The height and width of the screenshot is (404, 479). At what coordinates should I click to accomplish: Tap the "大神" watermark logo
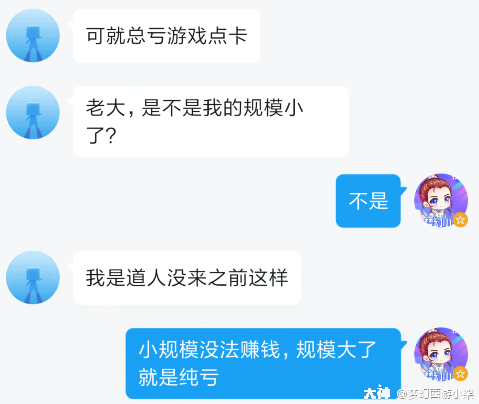click(x=377, y=394)
